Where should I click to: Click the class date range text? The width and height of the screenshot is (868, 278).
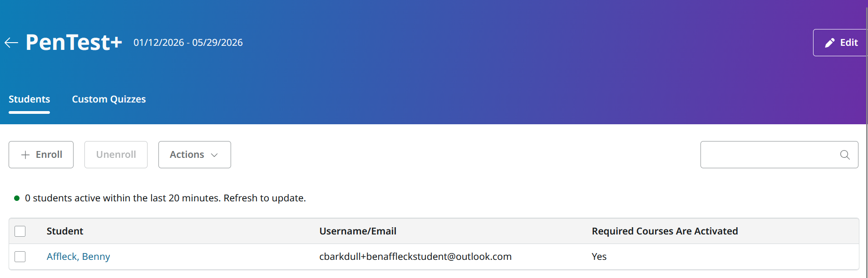point(188,43)
